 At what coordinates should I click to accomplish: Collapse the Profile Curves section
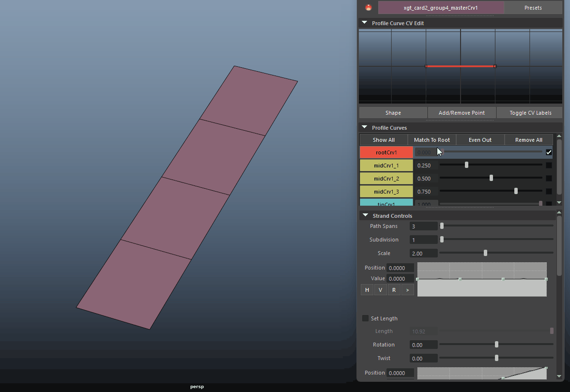[365, 127]
